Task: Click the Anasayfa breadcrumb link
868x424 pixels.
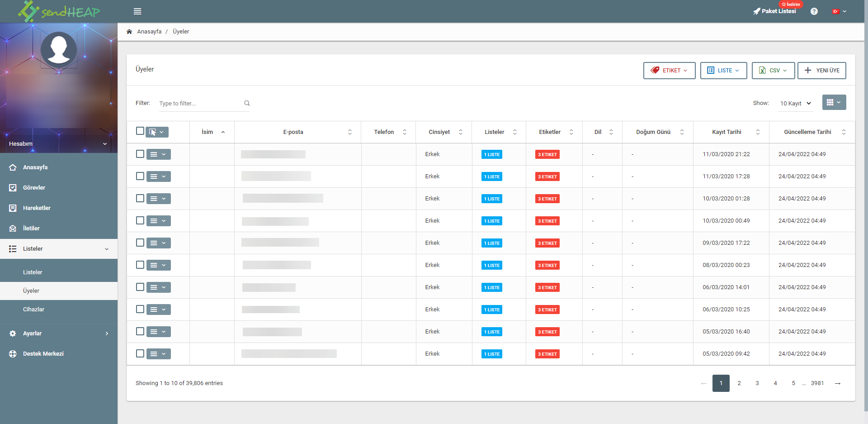Action: [149, 32]
